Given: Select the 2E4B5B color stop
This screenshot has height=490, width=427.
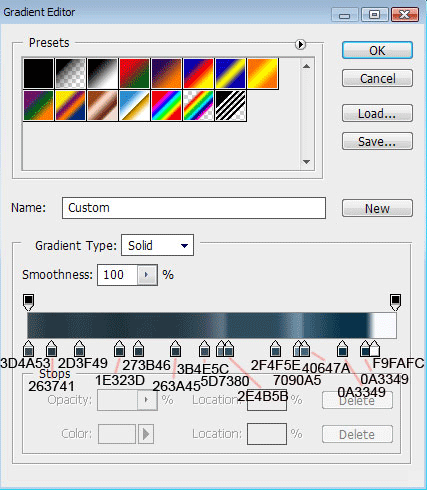Looking at the screenshot, I should [x=229, y=349].
